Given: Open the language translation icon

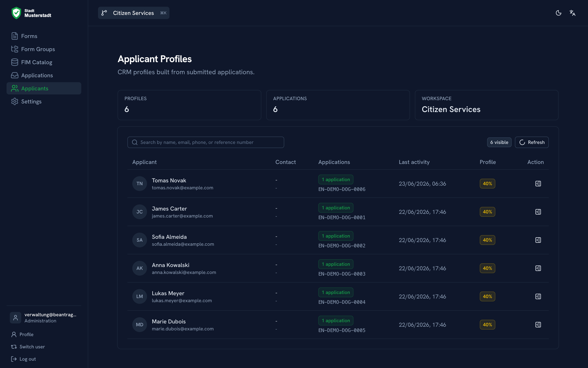Looking at the screenshot, I should (572, 13).
